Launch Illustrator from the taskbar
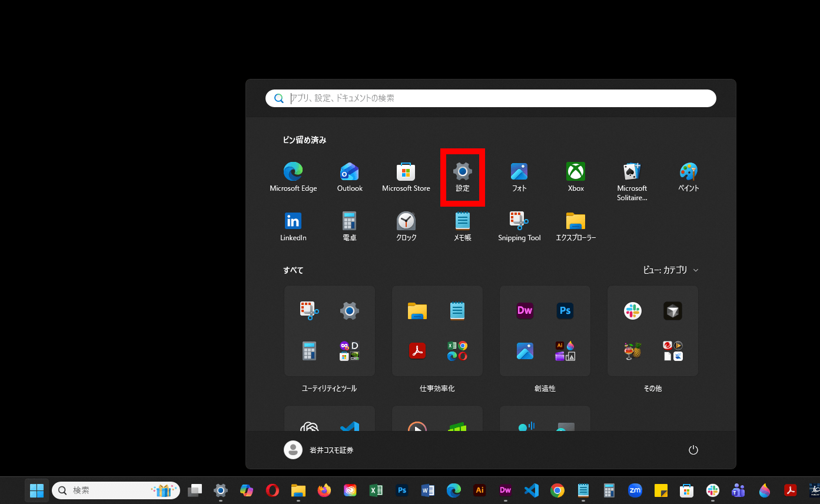The width and height of the screenshot is (820, 504). click(x=480, y=490)
